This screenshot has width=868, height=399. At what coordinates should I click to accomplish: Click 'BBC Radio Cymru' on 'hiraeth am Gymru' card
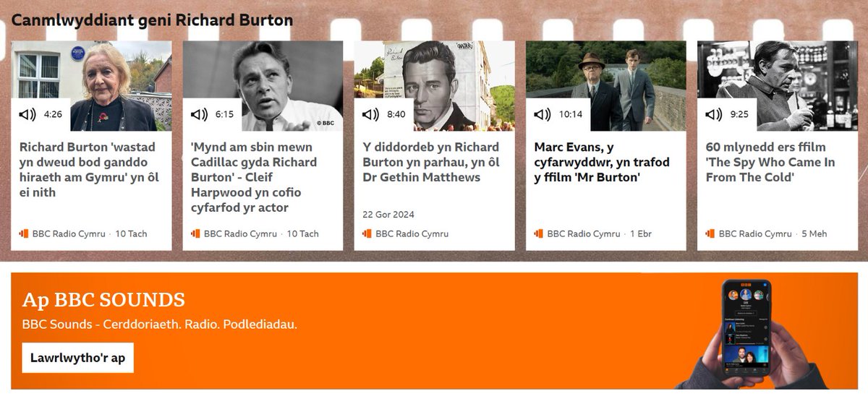69,233
